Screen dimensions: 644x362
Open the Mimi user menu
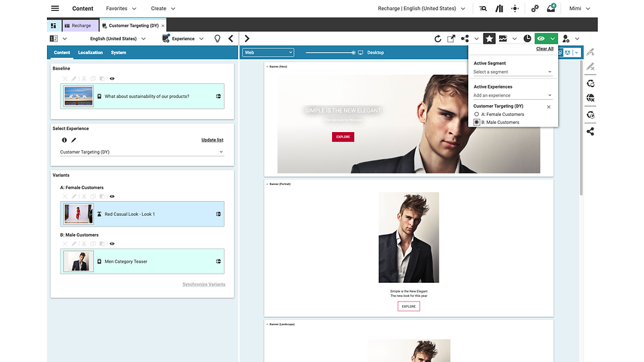(x=580, y=8)
